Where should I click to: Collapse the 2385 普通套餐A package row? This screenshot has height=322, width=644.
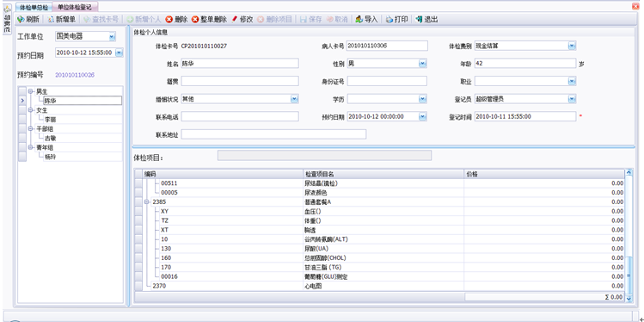[x=147, y=202]
